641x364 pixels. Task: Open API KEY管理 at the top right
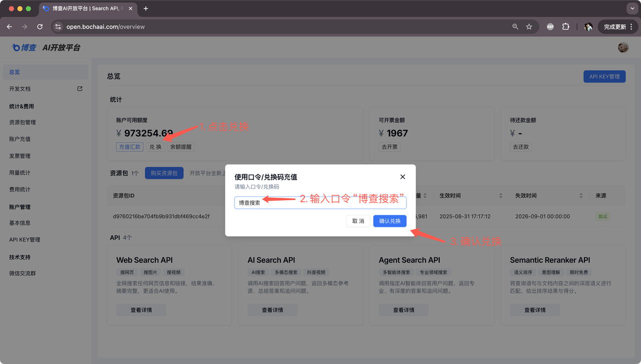[604, 76]
